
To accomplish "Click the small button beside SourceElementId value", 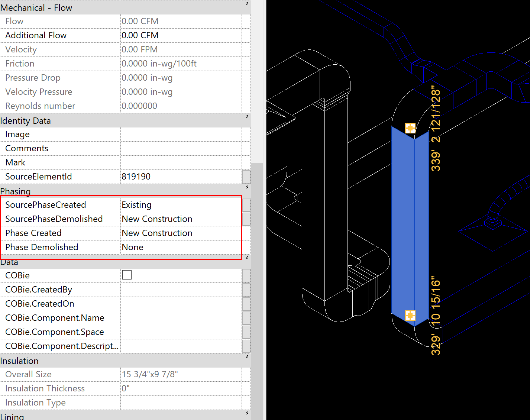I will click(246, 177).
